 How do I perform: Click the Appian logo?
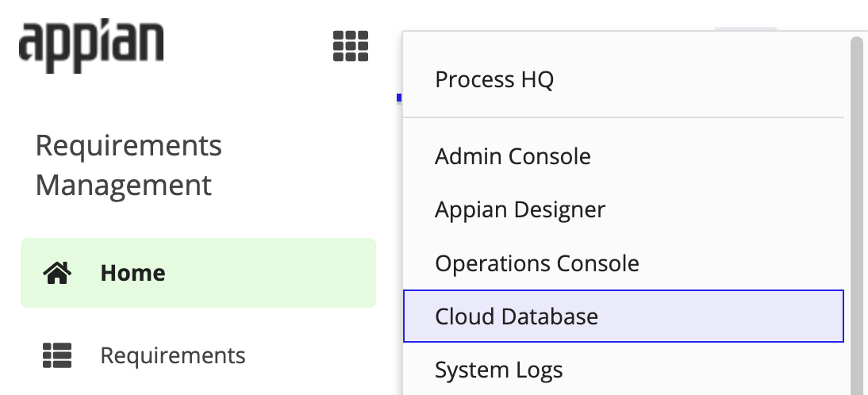(91, 46)
